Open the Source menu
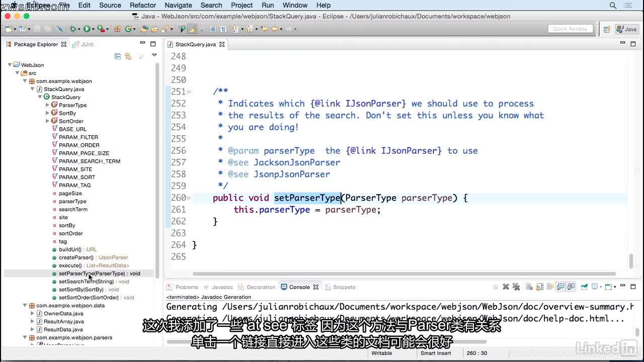Screen dimensions: 644x362 click(110, 5)
